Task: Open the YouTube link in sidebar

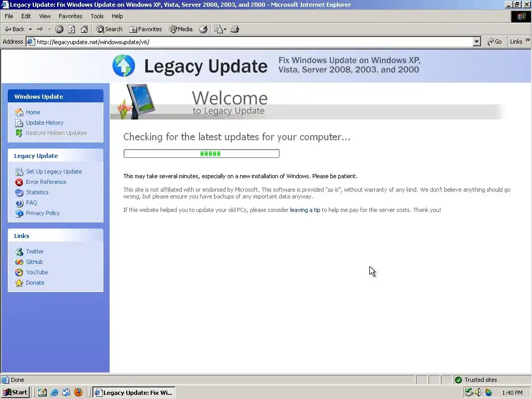Action: coord(37,272)
